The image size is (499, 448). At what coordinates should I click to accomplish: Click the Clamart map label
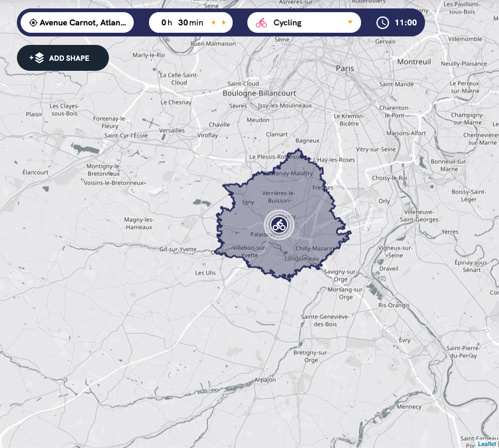point(277,135)
